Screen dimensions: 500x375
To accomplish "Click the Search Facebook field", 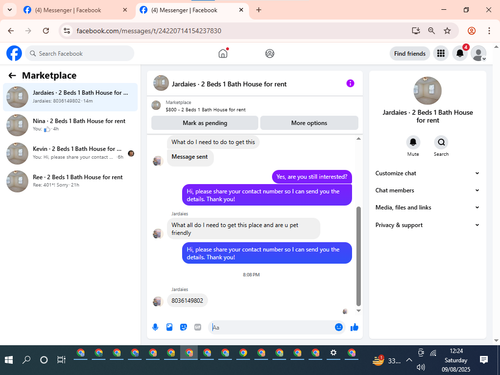I will 80,53.
